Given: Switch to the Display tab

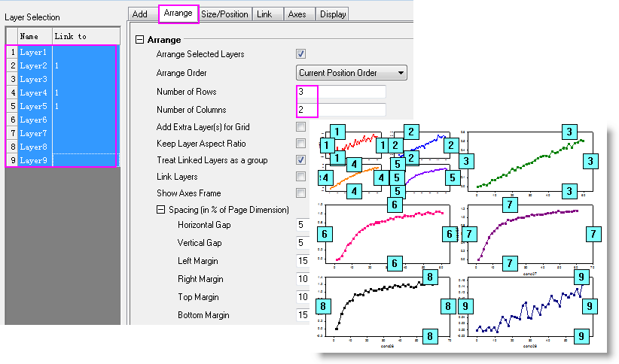Looking at the screenshot, I should coord(332,14).
